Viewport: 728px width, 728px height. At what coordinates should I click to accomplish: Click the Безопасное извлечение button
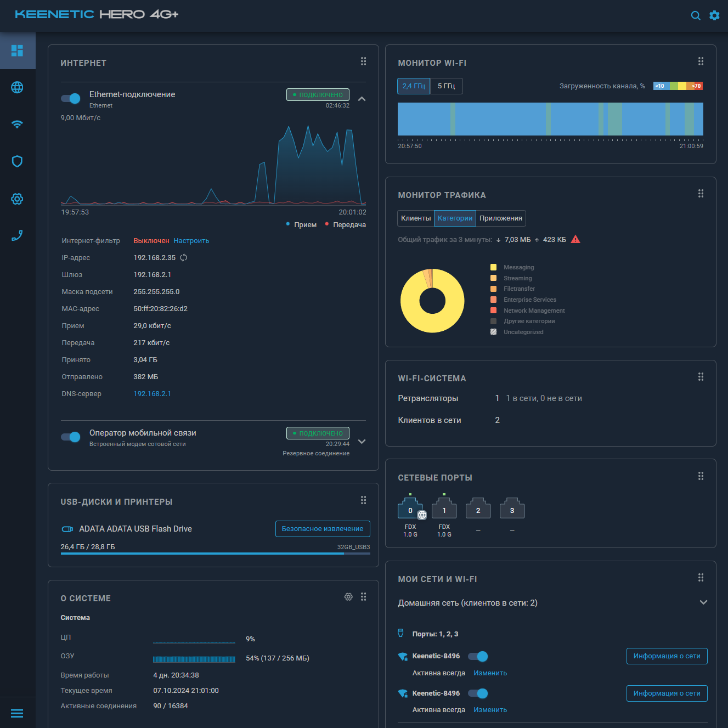click(323, 528)
